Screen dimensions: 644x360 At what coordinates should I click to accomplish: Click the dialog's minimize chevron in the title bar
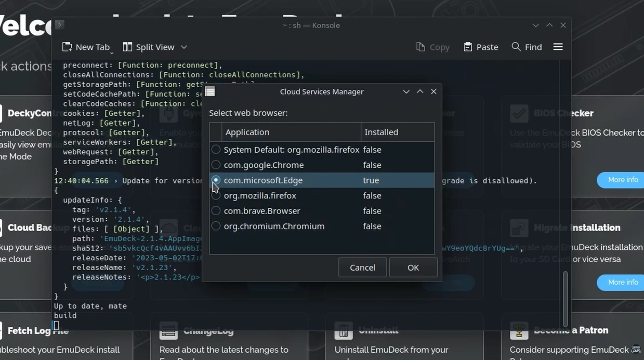tap(406, 92)
